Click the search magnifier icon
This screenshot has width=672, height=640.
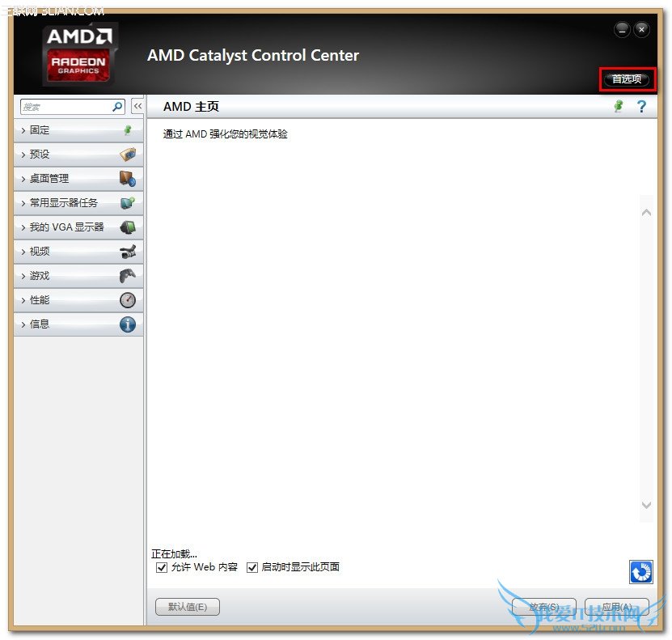[x=116, y=106]
